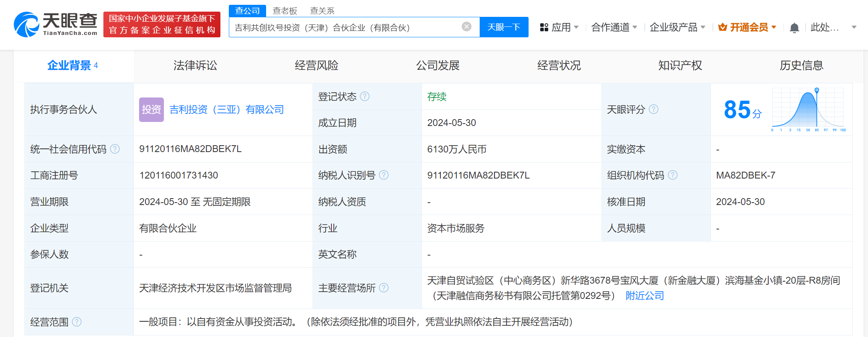The width and height of the screenshot is (868, 337).
Task: Select the 查公司 search tab
Action: pos(247,11)
